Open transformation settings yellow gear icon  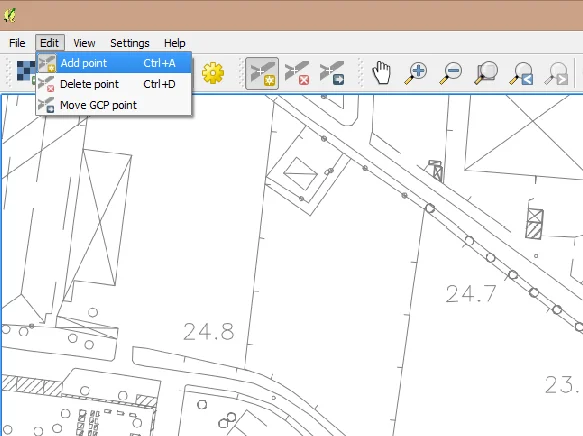click(x=213, y=73)
